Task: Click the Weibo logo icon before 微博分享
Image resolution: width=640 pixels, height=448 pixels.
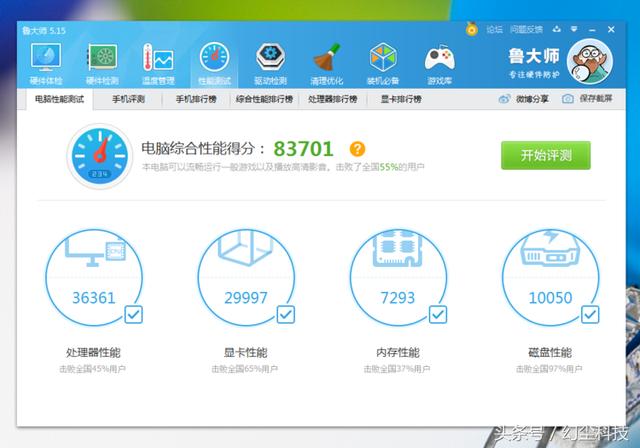Action: tap(504, 99)
